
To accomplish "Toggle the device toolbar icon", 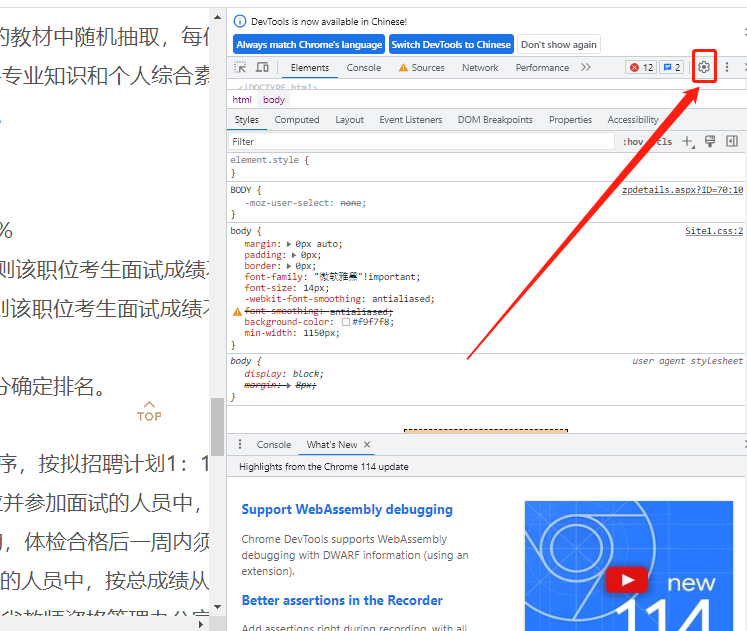I will pos(262,68).
